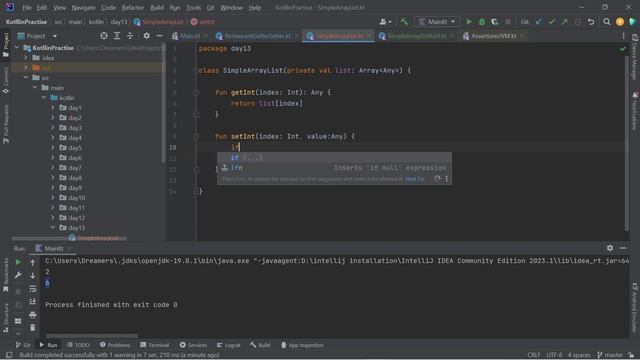Open Project panel gear options

(x=147, y=36)
